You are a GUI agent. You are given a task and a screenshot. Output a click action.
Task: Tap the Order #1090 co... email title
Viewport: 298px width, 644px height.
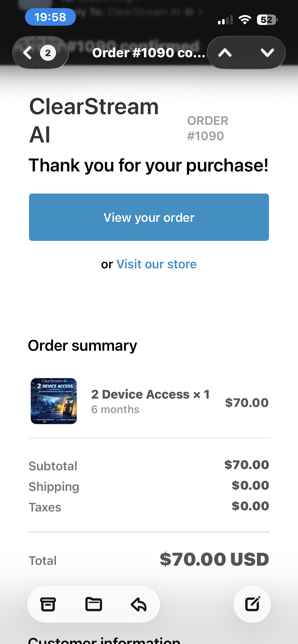pyautogui.click(x=149, y=53)
